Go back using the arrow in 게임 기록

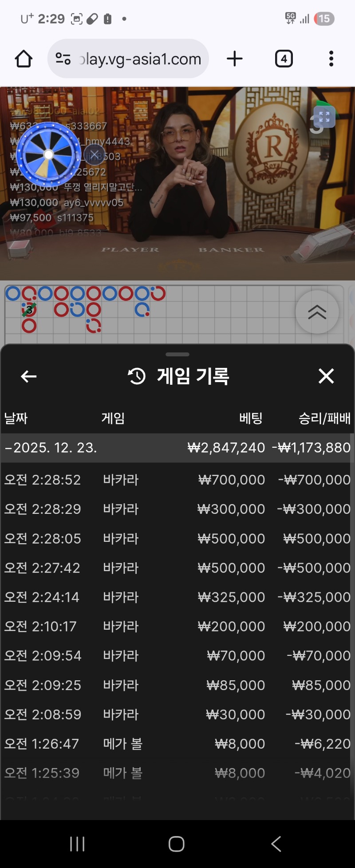29,376
